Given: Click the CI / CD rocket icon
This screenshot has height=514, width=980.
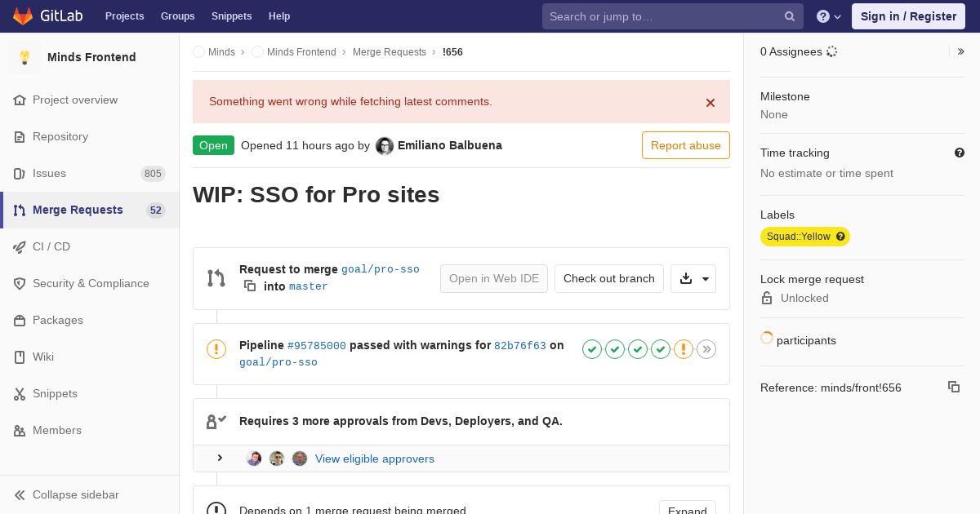Looking at the screenshot, I should [20, 247].
